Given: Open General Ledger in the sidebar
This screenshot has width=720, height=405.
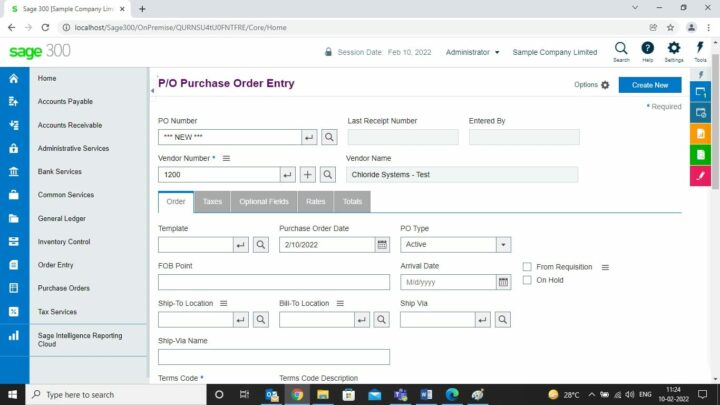Looking at the screenshot, I should pyautogui.click(x=62, y=219).
